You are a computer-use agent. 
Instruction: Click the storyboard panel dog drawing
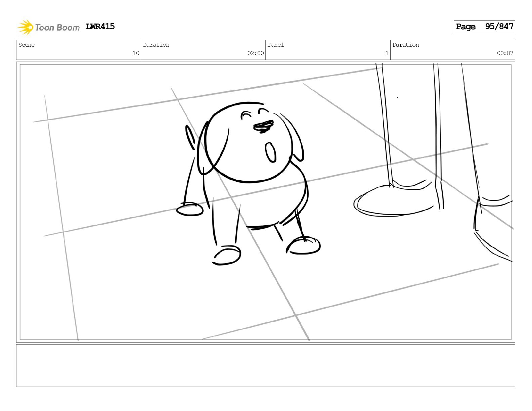click(x=249, y=183)
